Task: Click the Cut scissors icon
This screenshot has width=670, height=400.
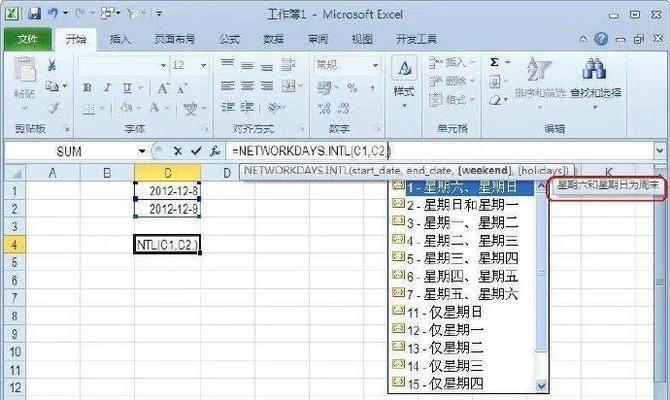Action: point(52,65)
